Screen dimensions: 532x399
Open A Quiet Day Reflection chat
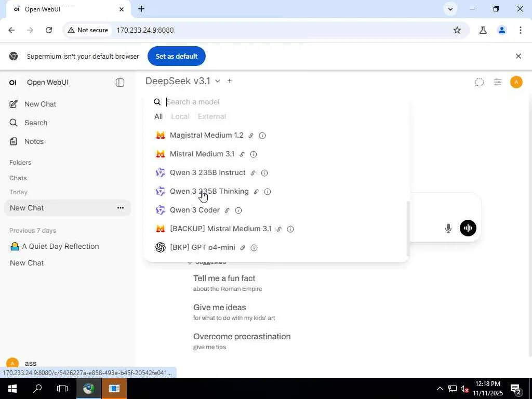coord(60,247)
